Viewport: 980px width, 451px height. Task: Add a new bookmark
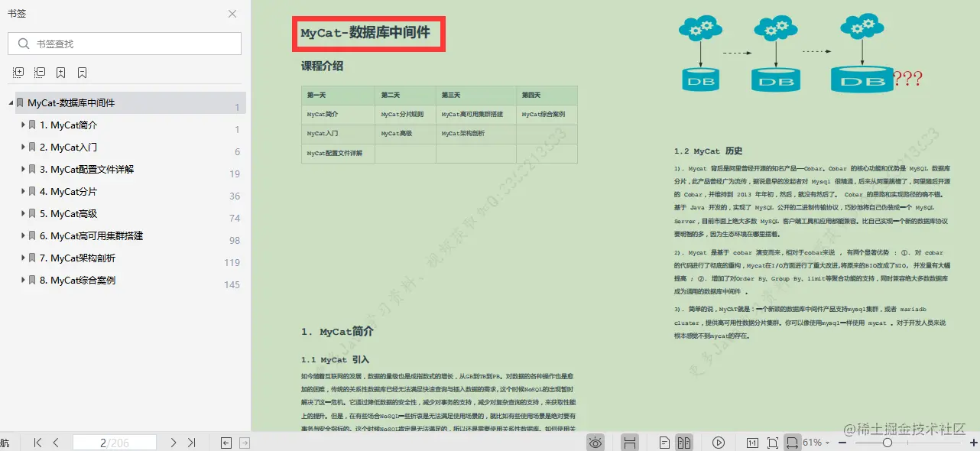(x=60, y=72)
